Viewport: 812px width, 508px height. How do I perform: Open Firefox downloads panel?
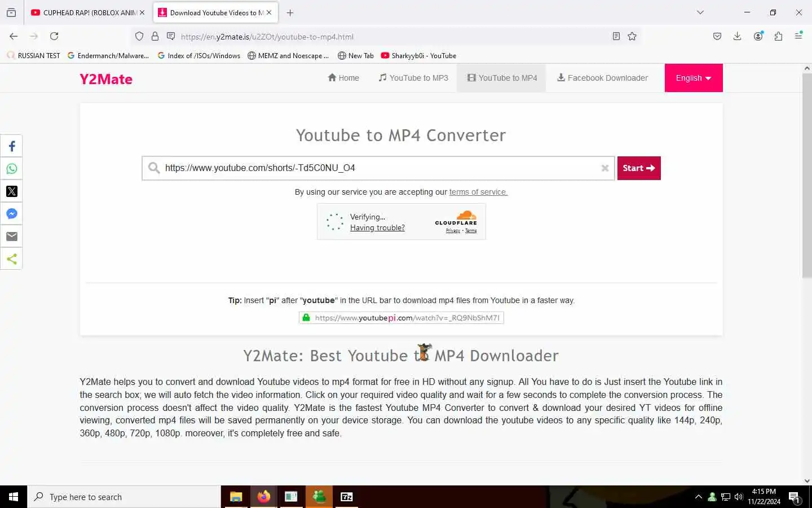737,36
